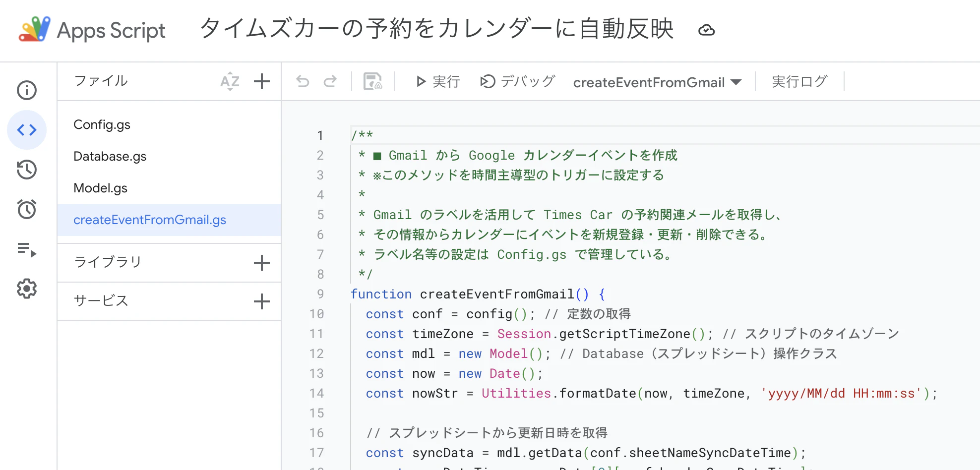Open the Triggers alarm clock icon

click(27, 209)
